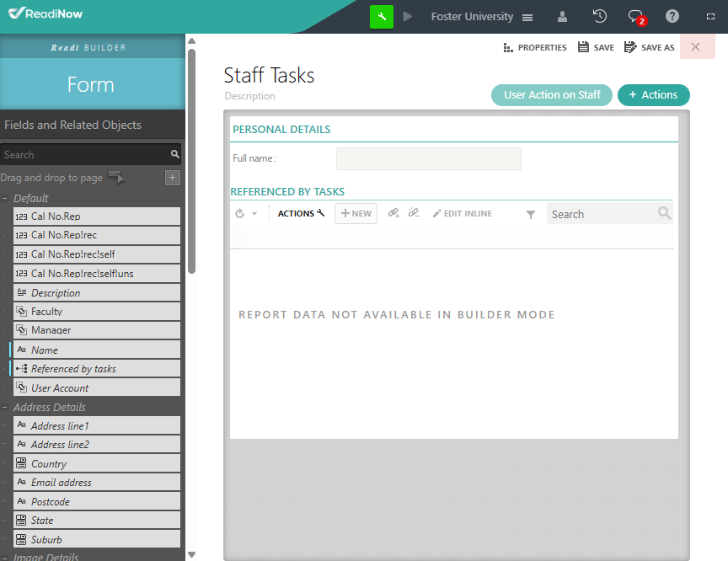The width and height of the screenshot is (728, 561).
Task: Toggle the fullscreen icon
Action: 710,17
